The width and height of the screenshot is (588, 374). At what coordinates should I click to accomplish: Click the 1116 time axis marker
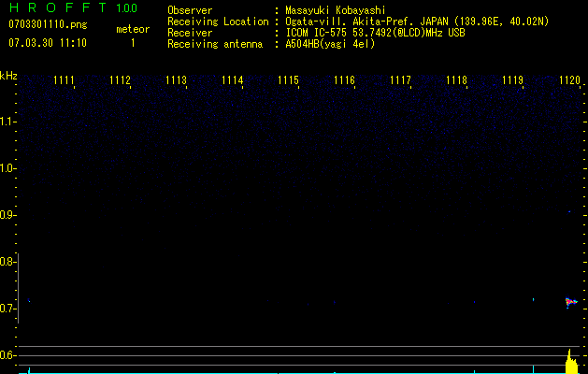(x=344, y=79)
